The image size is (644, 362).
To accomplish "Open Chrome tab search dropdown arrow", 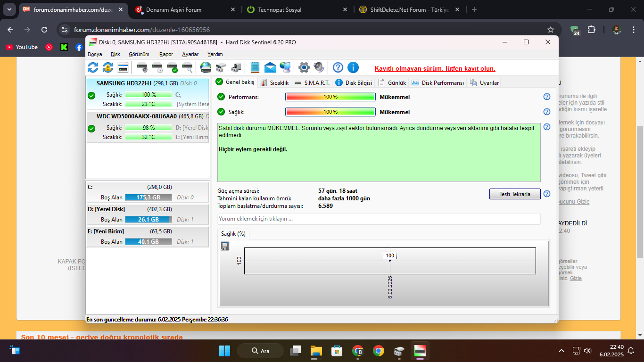I will [x=9, y=9].
